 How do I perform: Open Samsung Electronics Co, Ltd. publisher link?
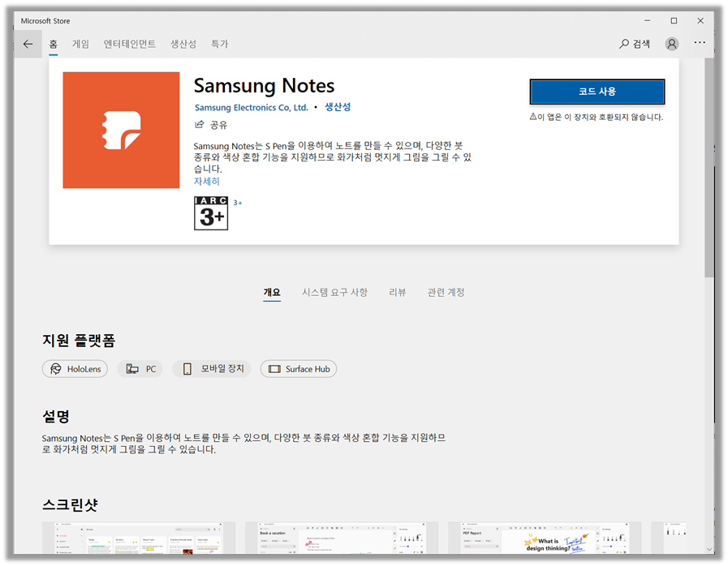(251, 107)
